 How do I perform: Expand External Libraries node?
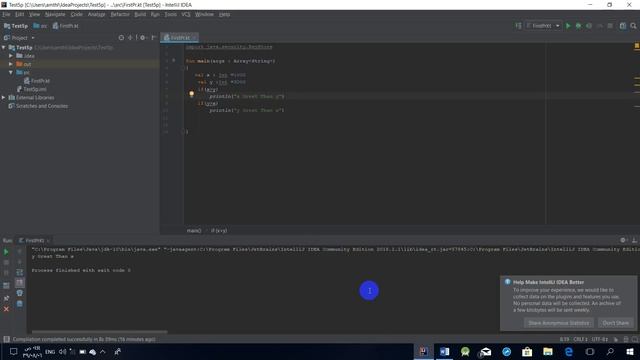click(4, 98)
